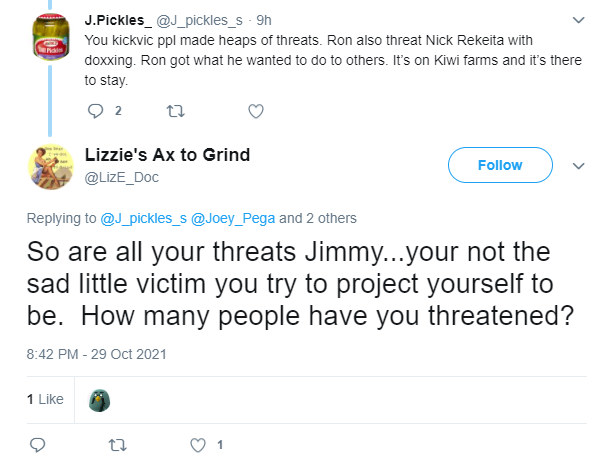611x474 pixels.
Task: Open the 1 Like list
Action: (45, 399)
